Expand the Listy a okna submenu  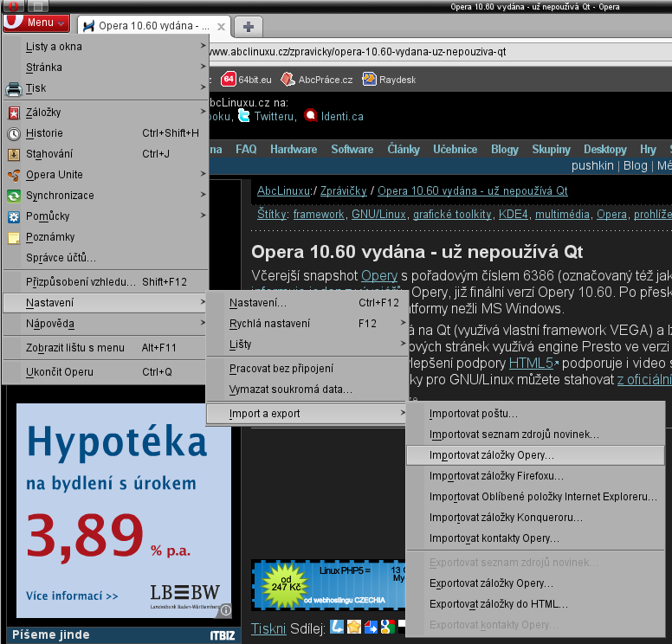204,45
